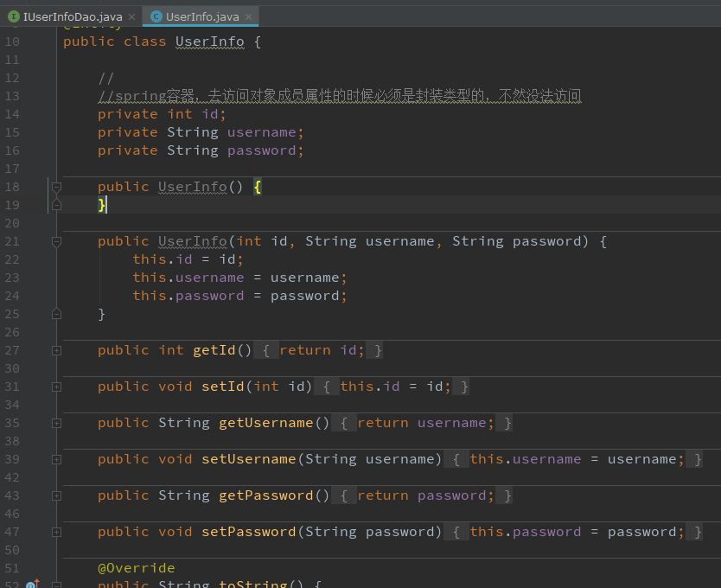Click the getUsername method name
This screenshot has height=588, width=721.
pyautogui.click(x=265, y=424)
